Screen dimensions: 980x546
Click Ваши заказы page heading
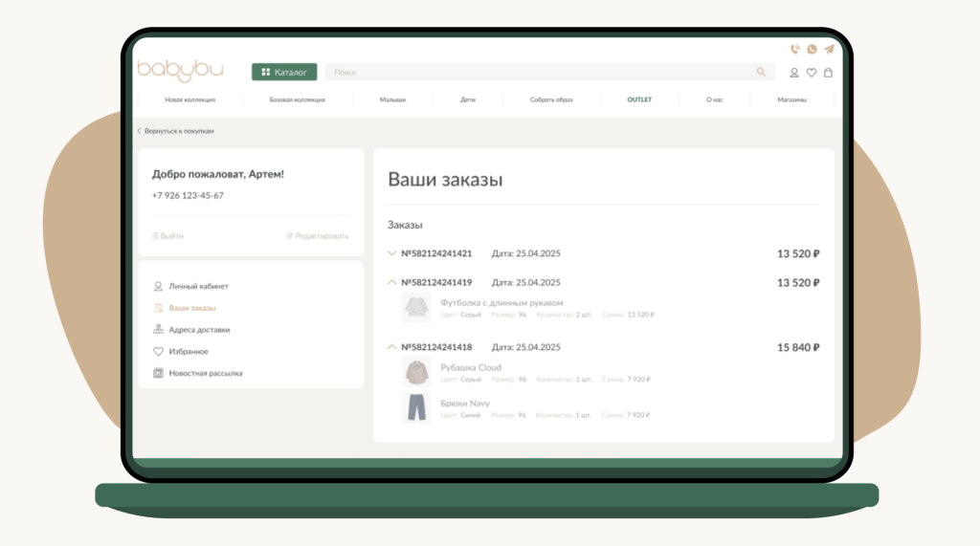445,180
